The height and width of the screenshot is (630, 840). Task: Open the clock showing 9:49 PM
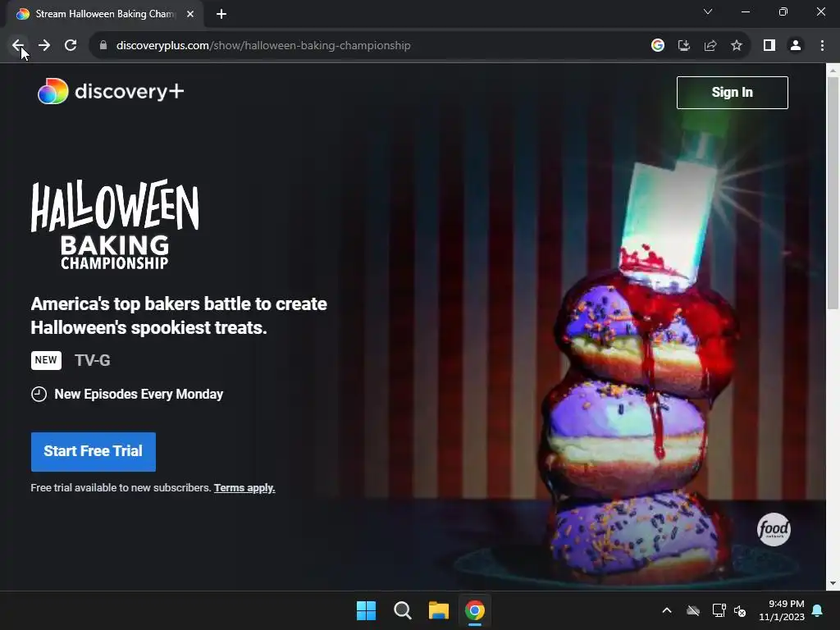pos(782,610)
